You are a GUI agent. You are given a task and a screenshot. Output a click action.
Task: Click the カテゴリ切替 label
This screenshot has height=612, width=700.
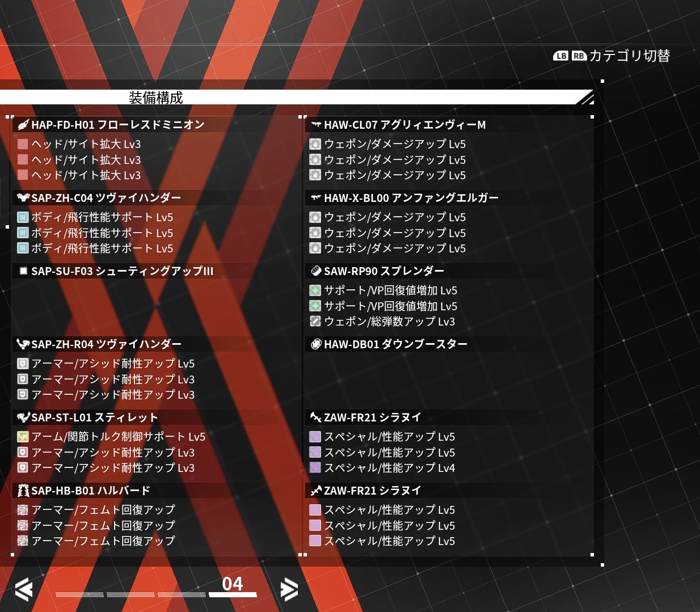click(x=630, y=56)
